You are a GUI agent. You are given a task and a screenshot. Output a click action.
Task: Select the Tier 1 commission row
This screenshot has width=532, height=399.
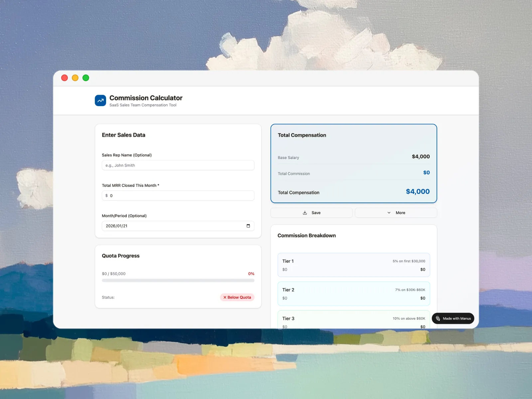[353, 265]
